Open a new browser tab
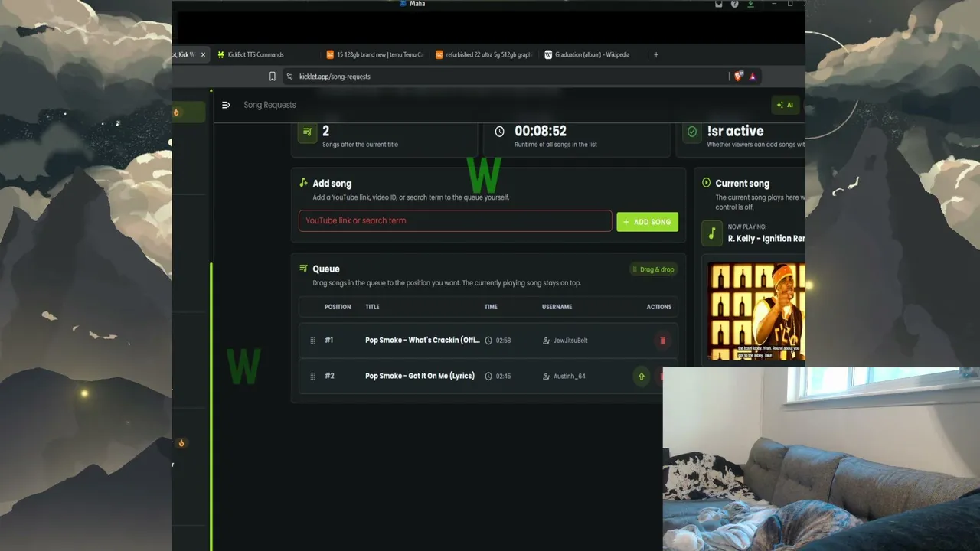The height and width of the screenshot is (551, 980). pyautogui.click(x=656, y=54)
